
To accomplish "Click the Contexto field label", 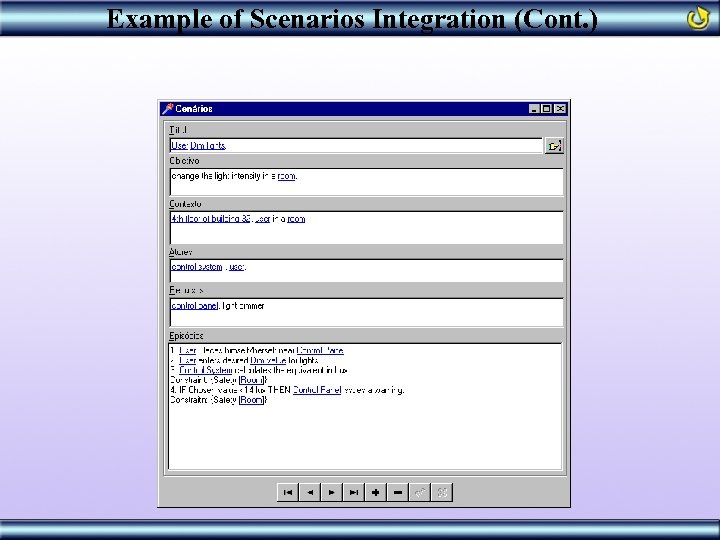I will tap(185, 204).
